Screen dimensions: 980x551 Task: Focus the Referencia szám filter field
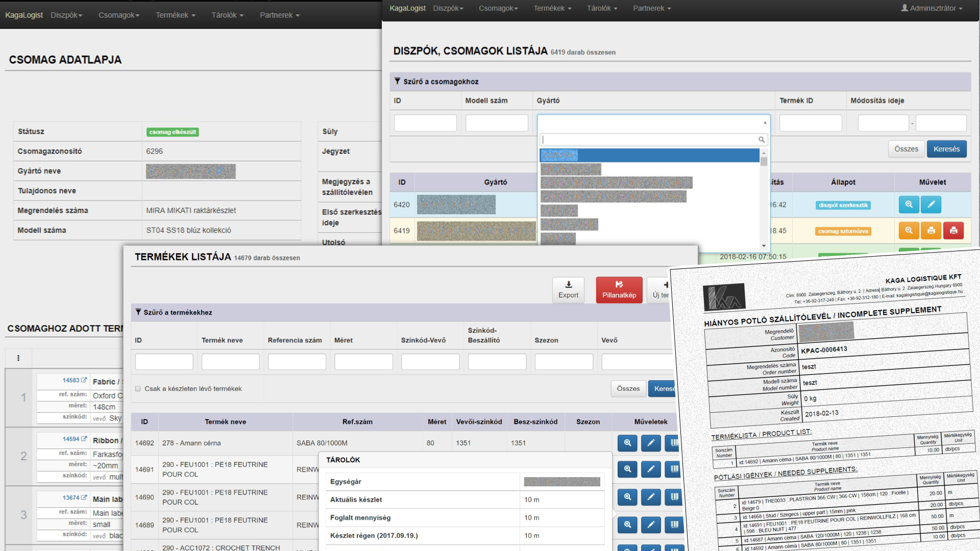[297, 362]
